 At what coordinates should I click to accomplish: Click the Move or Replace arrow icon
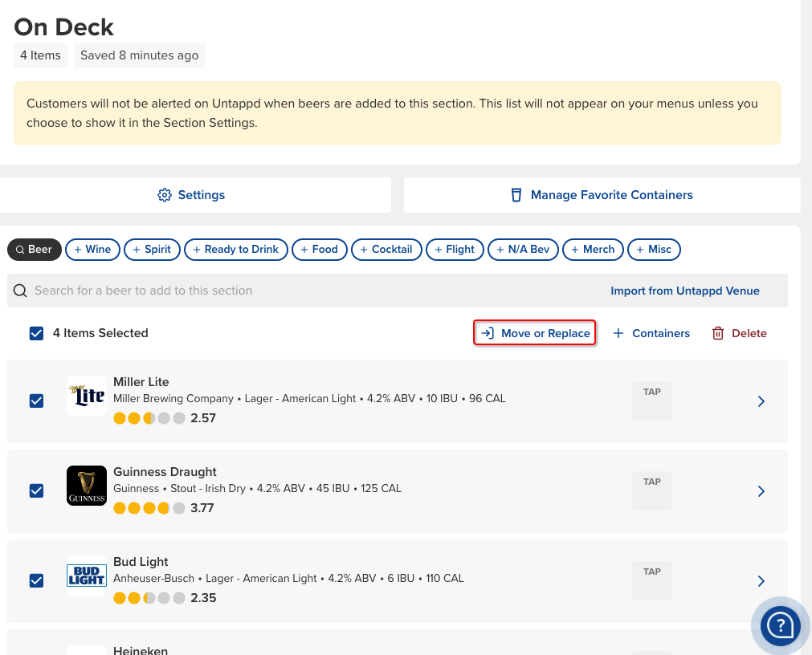click(487, 333)
